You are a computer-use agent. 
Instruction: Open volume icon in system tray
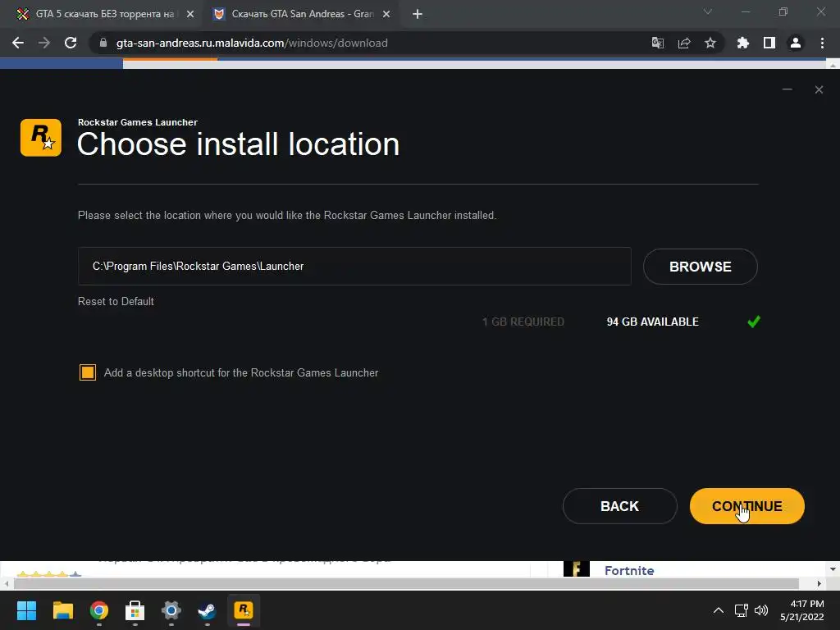[x=760, y=610]
